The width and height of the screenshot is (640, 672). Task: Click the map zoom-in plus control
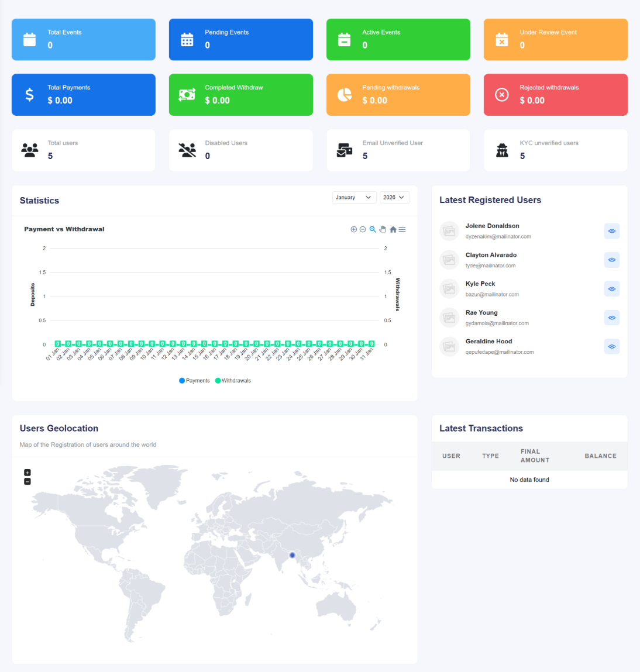pyautogui.click(x=27, y=472)
